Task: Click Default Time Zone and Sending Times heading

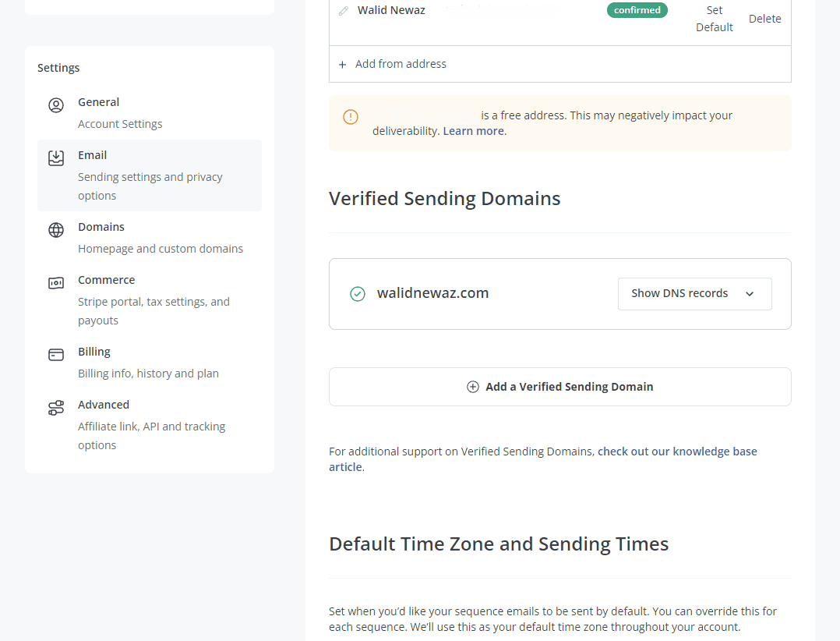Action: [x=499, y=544]
